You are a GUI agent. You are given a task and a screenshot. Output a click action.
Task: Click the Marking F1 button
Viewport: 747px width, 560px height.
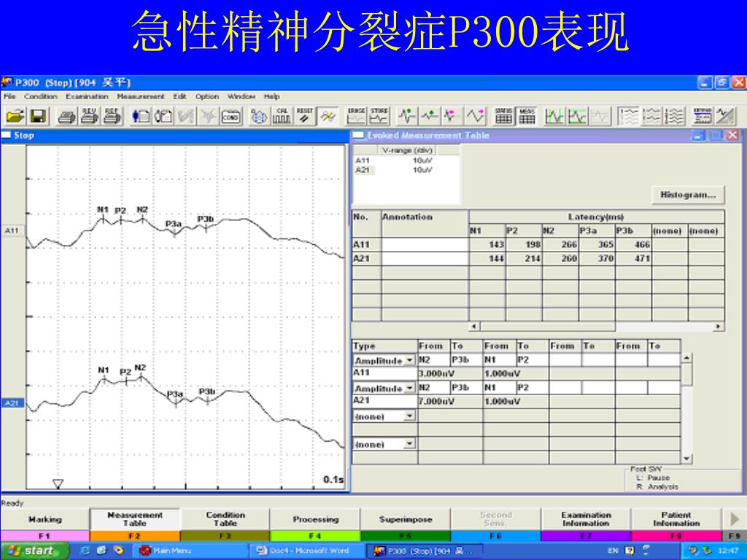(x=44, y=519)
